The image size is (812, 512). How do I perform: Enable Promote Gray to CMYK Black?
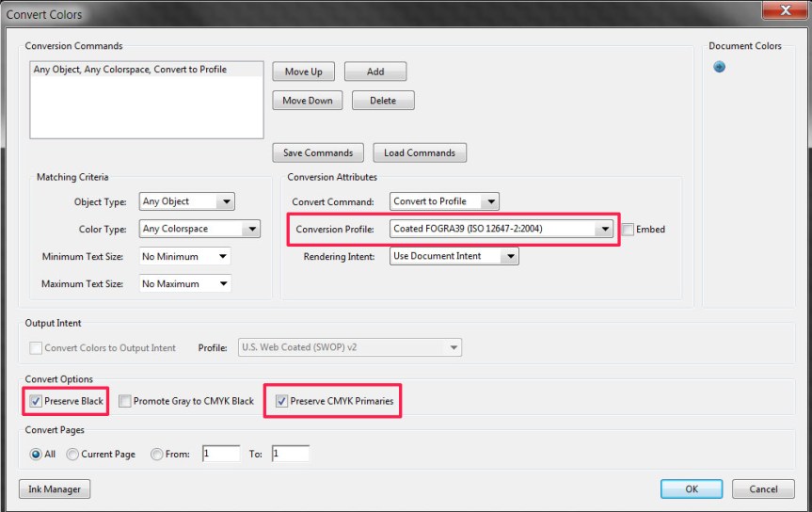point(126,401)
